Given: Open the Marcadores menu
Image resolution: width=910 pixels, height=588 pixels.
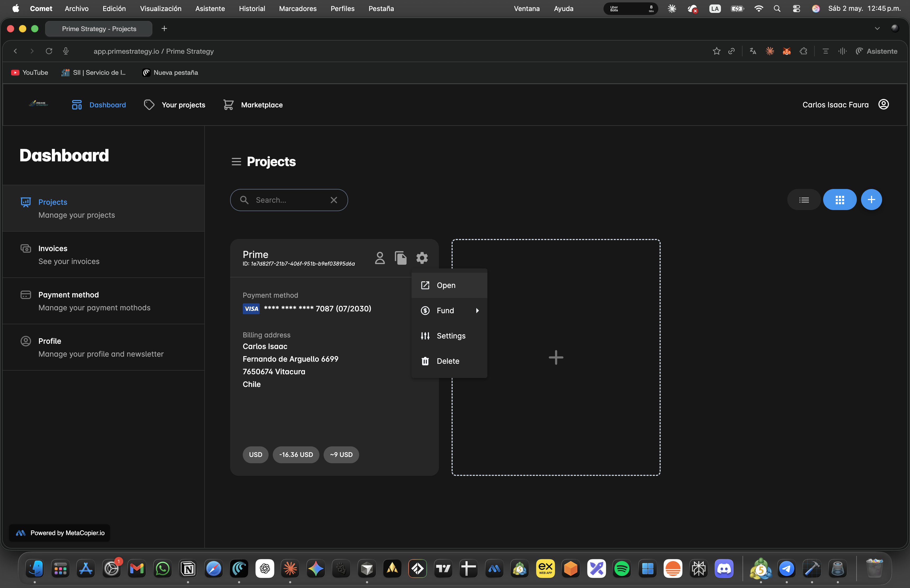Looking at the screenshot, I should (298, 8).
